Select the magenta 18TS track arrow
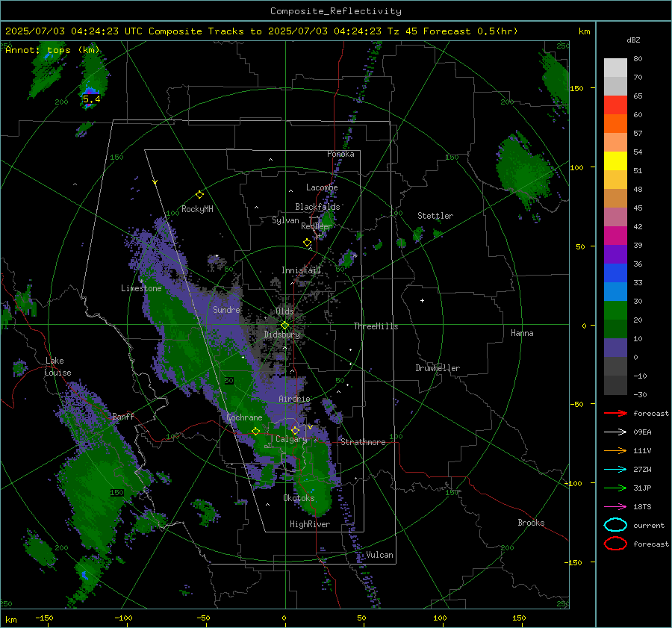 click(x=615, y=507)
